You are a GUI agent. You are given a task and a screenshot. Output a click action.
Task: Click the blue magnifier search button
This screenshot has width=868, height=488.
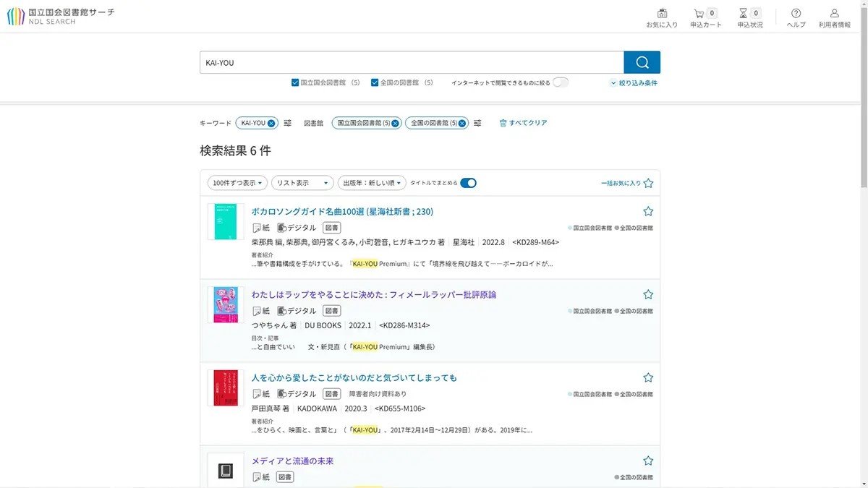[x=642, y=62]
